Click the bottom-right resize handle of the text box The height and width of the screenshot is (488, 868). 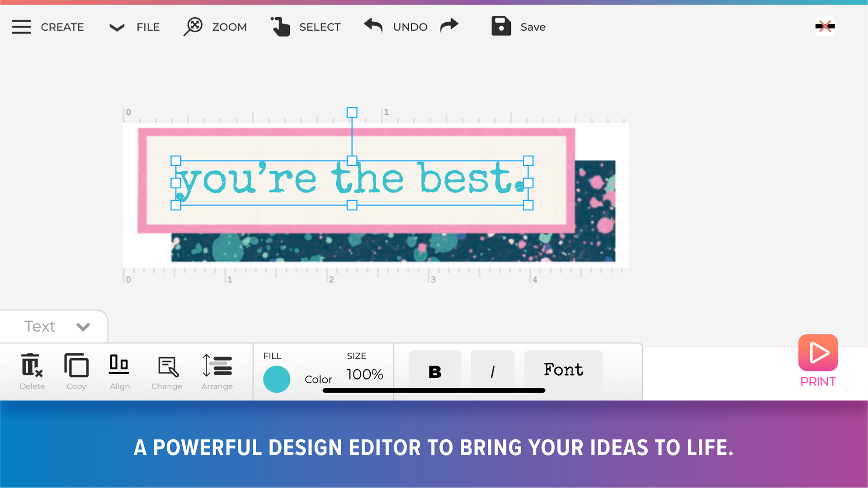click(x=528, y=205)
